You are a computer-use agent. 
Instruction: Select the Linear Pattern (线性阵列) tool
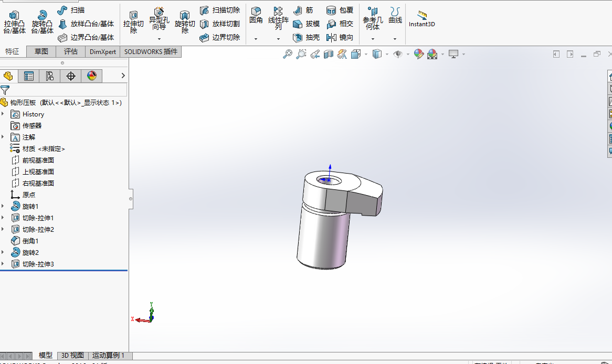(278, 18)
